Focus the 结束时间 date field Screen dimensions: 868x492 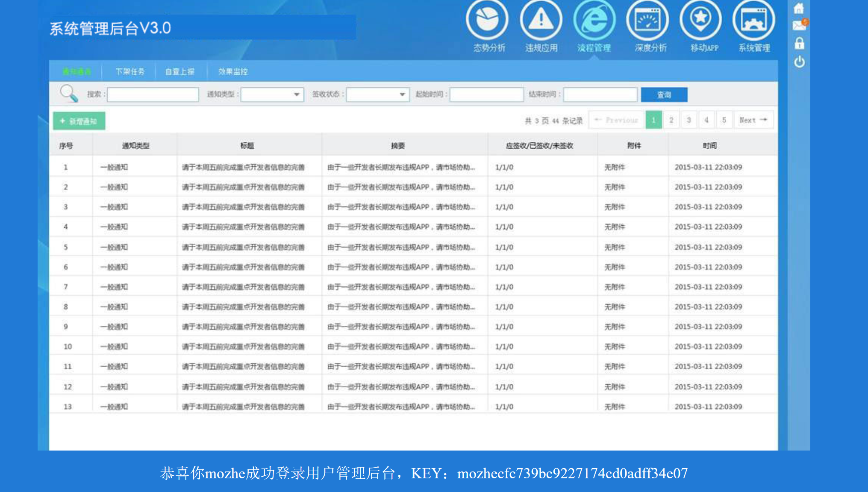pyautogui.click(x=600, y=94)
